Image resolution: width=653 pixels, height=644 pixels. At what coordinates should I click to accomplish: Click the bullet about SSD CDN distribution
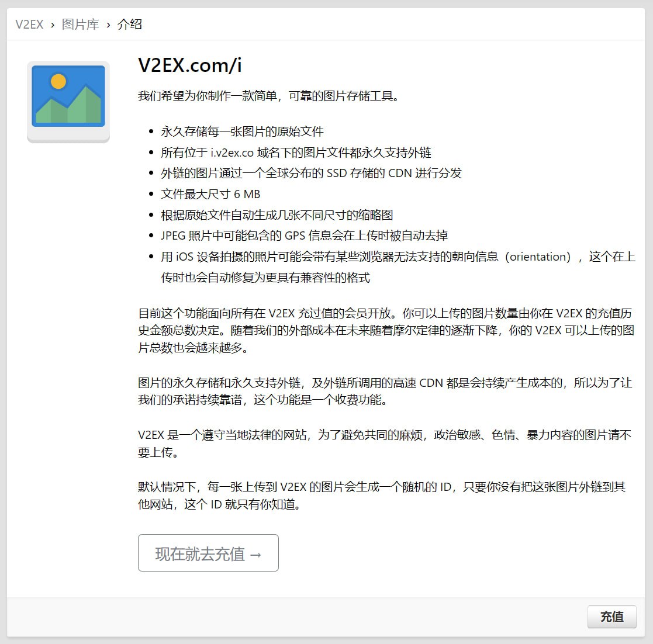[311, 173]
